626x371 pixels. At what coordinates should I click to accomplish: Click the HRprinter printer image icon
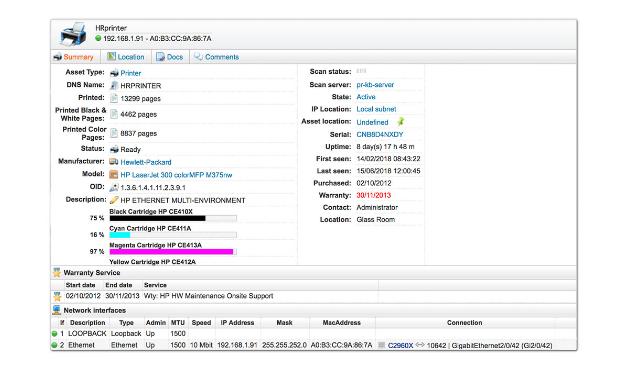point(73,34)
